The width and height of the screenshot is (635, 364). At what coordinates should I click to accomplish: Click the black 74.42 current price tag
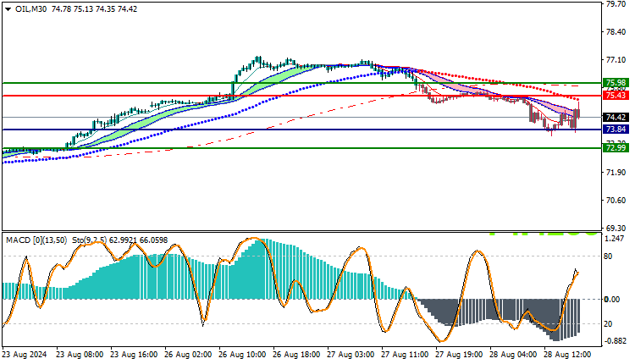(x=616, y=118)
